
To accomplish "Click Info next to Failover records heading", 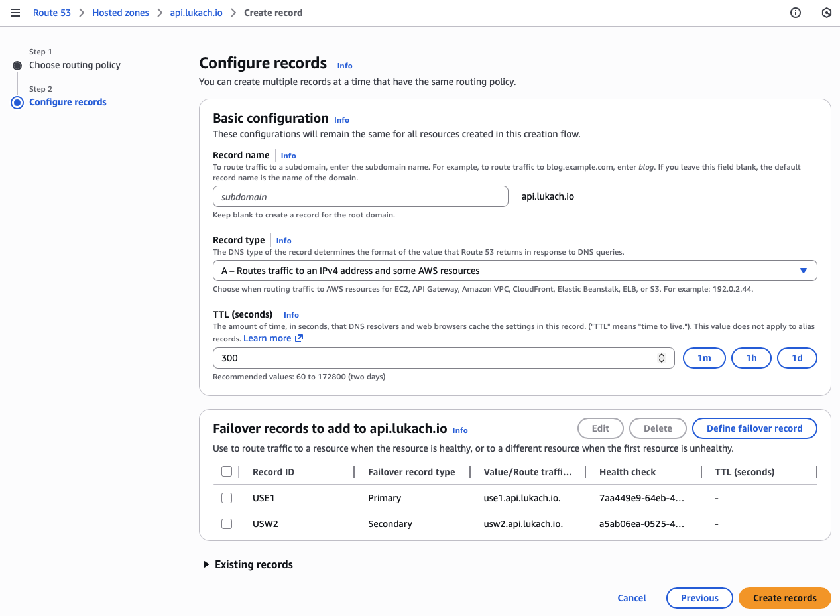I will pos(460,430).
